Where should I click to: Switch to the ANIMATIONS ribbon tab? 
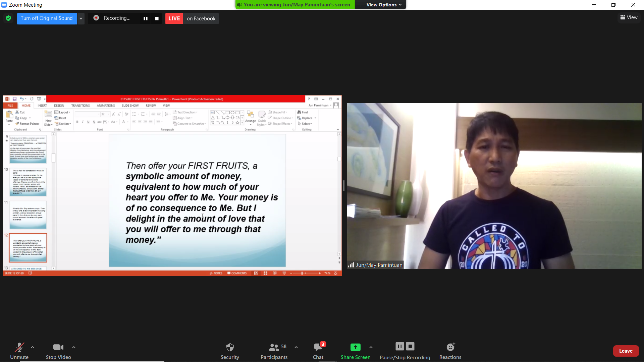(x=106, y=106)
